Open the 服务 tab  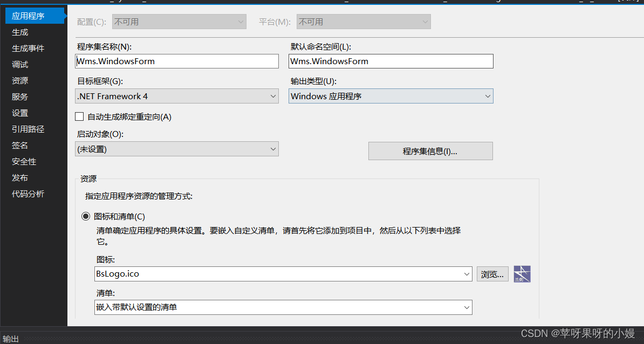[20, 97]
